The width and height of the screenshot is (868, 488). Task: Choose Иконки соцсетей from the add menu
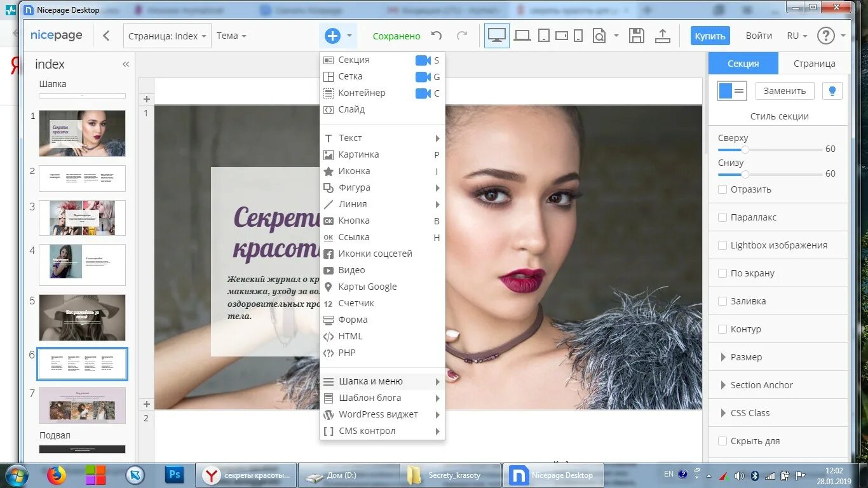pyautogui.click(x=383, y=254)
